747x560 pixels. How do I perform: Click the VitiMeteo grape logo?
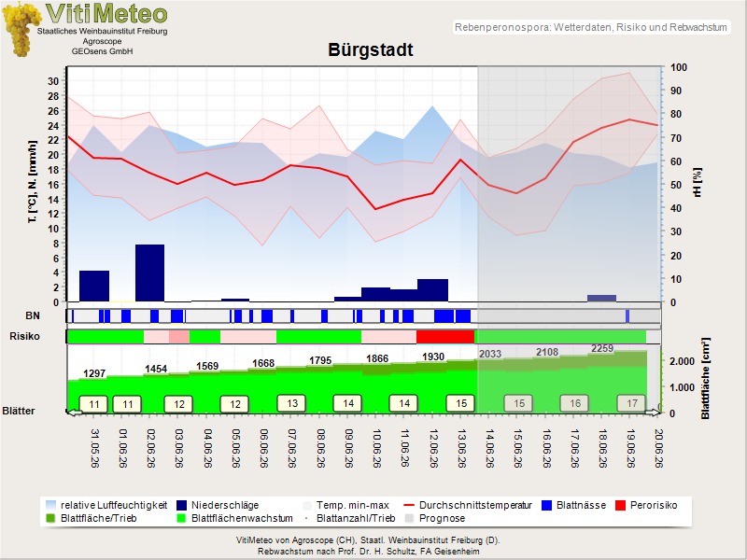point(20,29)
